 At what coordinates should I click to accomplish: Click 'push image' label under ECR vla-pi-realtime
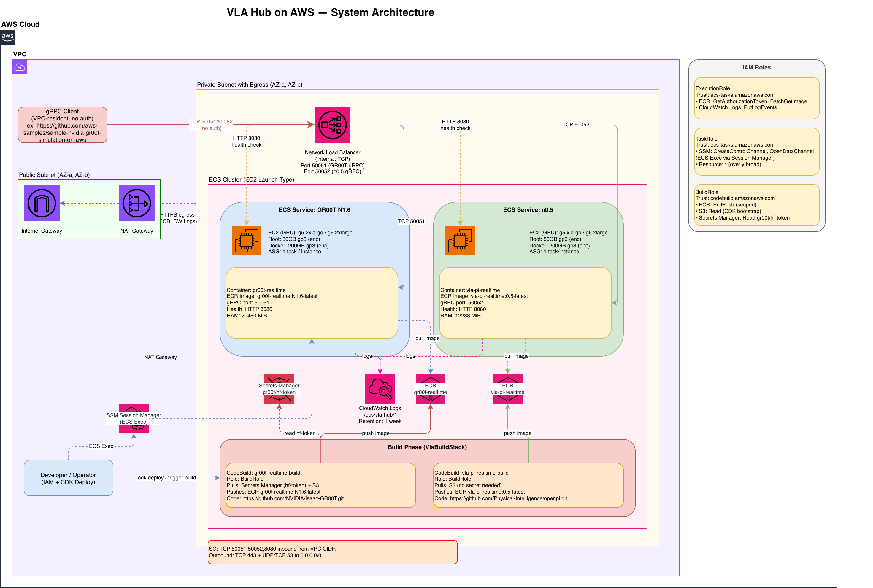click(x=518, y=433)
